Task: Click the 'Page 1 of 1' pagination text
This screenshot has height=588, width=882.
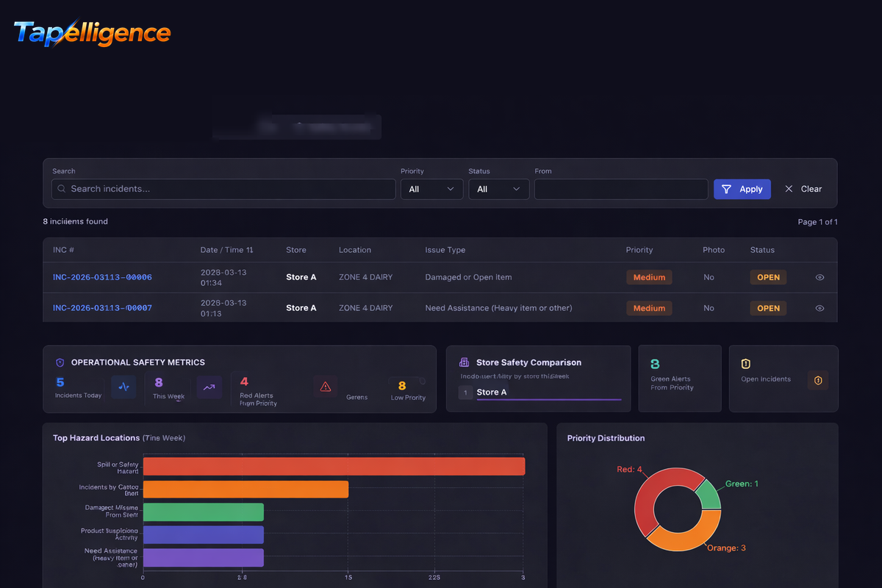Action: [x=817, y=222]
